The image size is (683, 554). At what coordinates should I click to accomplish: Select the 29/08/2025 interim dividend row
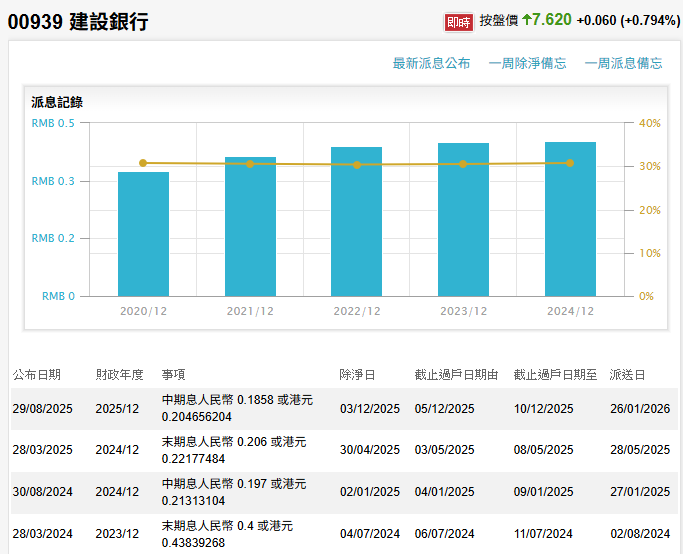(x=341, y=409)
